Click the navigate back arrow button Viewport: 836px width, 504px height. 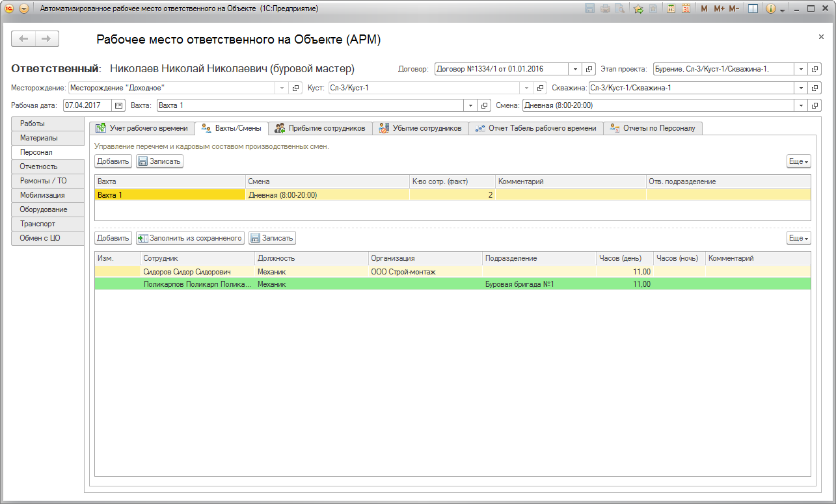(x=24, y=39)
